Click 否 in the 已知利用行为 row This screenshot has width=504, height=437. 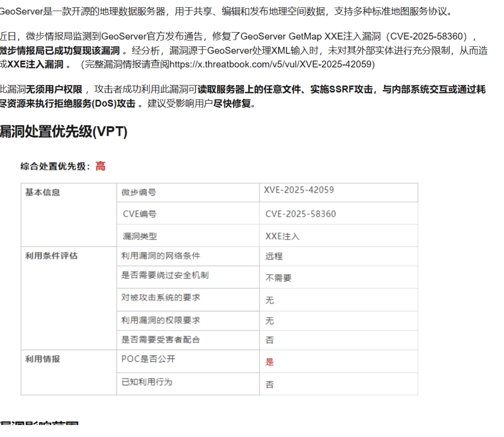pos(270,384)
